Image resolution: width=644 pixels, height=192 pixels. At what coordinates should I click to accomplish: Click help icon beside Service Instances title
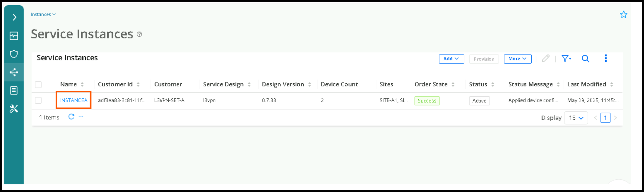[x=140, y=34]
